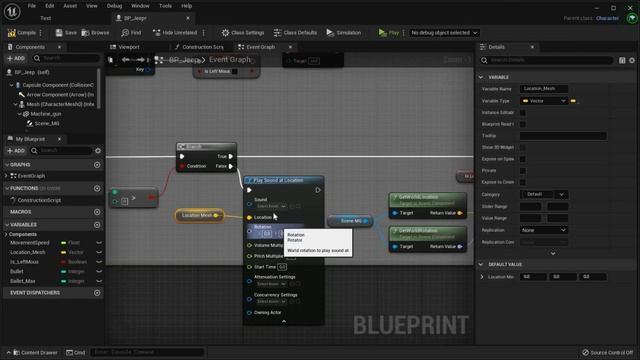Open Class Defaults
Image resolution: width=640 pixels, height=360 pixels.
click(x=295, y=33)
